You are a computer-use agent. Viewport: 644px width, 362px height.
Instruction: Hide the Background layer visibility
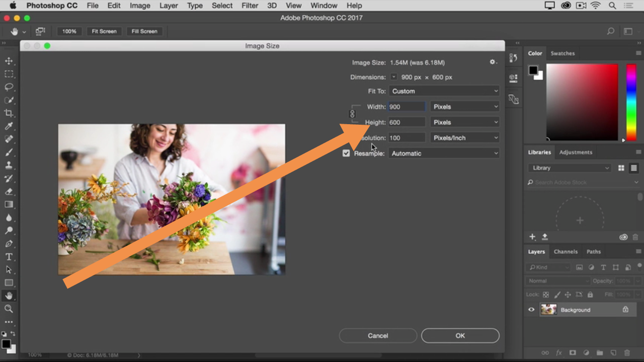(x=531, y=310)
